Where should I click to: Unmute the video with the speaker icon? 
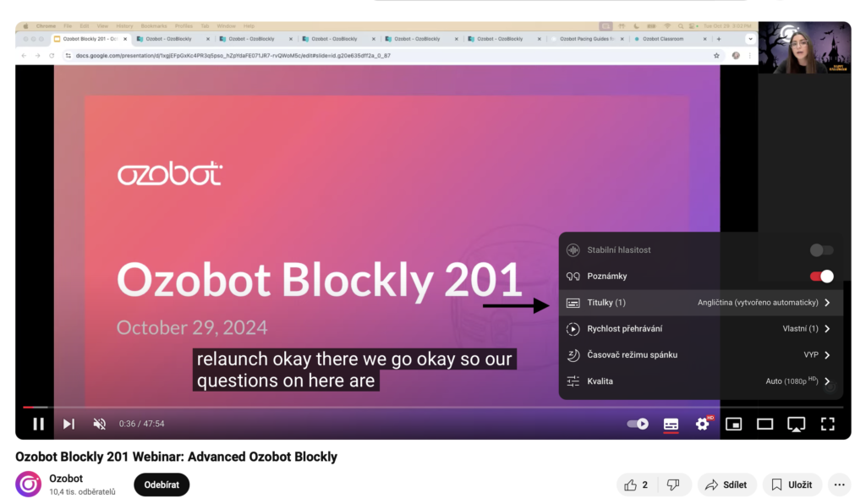pyautogui.click(x=100, y=424)
